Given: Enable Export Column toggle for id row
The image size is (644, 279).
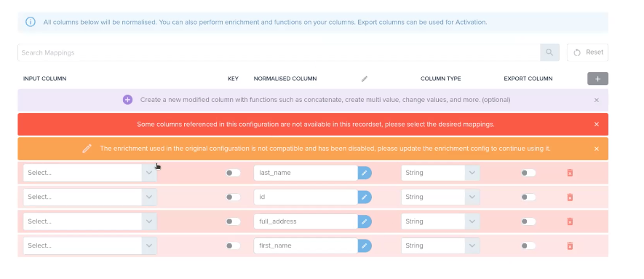Looking at the screenshot, I should pos(528,197).
